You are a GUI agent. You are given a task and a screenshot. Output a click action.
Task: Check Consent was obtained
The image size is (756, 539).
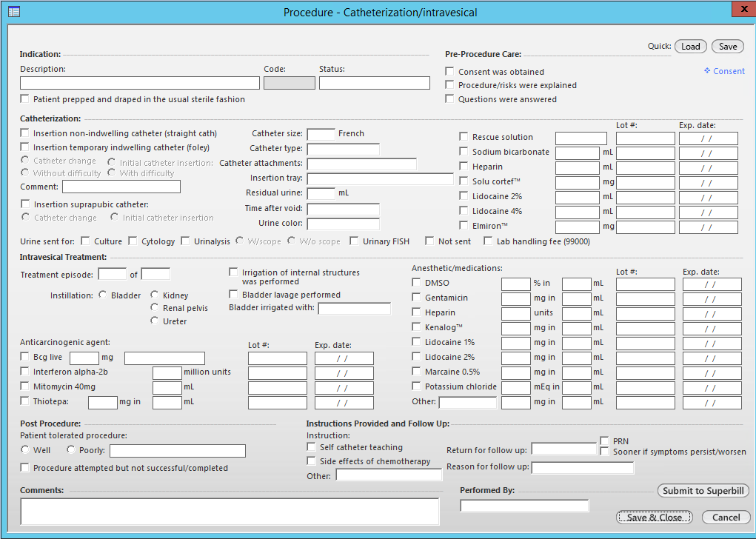pyautogui.click(x=450, y=71)
